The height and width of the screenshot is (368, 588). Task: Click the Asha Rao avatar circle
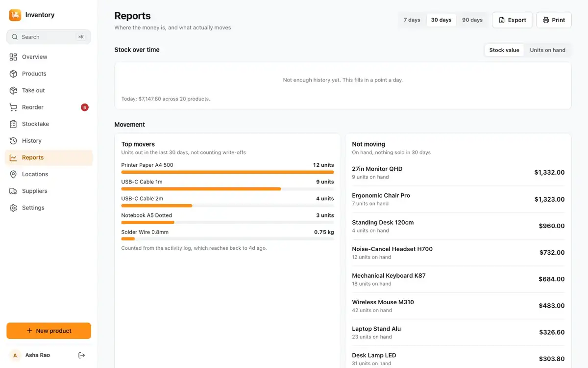(x=15, y=355)
